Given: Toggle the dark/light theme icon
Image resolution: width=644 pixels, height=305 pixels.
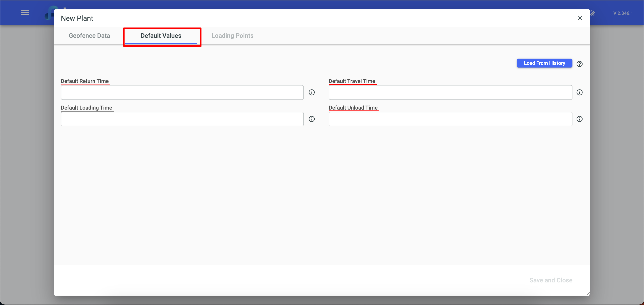Looking at the screenshot, I should (x=593, y=13).
